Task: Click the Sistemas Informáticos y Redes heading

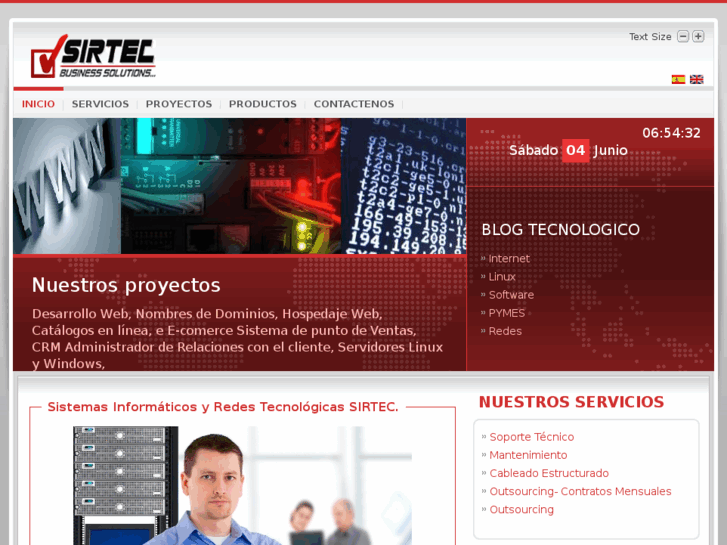Action: point(223,407)
